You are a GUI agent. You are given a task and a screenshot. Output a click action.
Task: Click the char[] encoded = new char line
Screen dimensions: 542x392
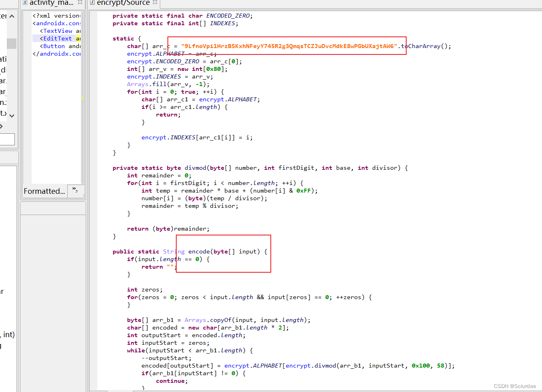pyautogui.click(x=208, y=328)
